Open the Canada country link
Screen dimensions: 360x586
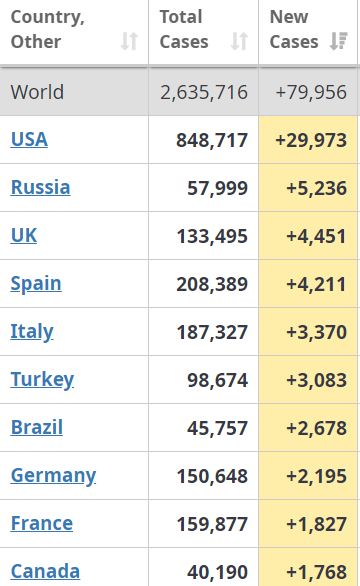[x=45, y=571]
